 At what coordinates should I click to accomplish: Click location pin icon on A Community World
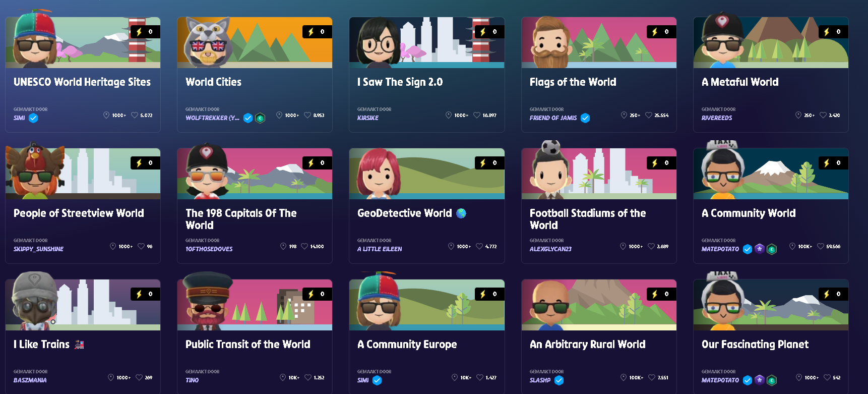(x=792, y=246)
